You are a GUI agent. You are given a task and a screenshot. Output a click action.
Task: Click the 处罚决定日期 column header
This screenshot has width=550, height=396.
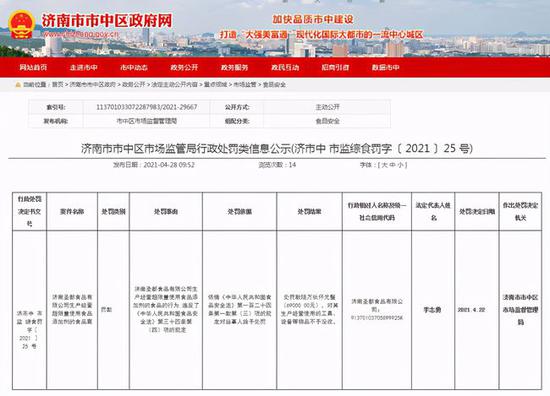(477, 212)
